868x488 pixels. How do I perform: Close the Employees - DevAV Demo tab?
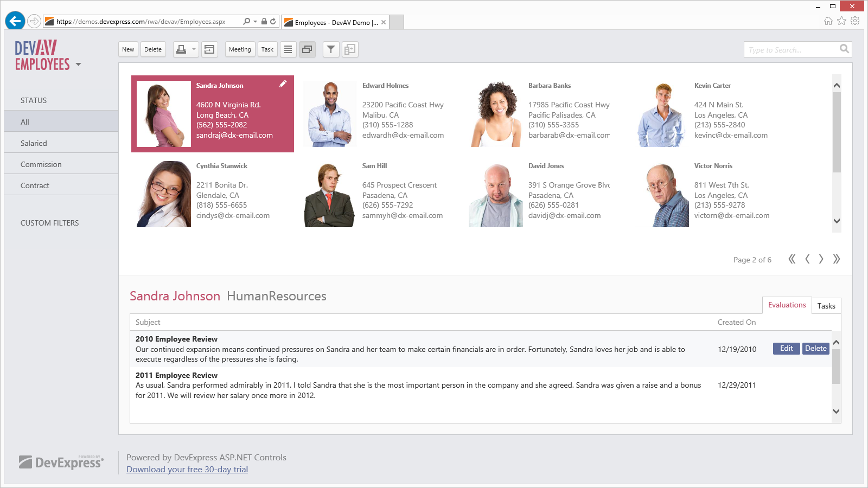pos(384,22)
